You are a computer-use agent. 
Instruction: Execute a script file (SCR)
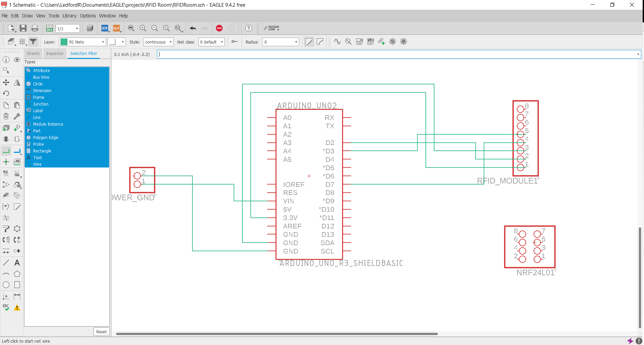point(105,28)
